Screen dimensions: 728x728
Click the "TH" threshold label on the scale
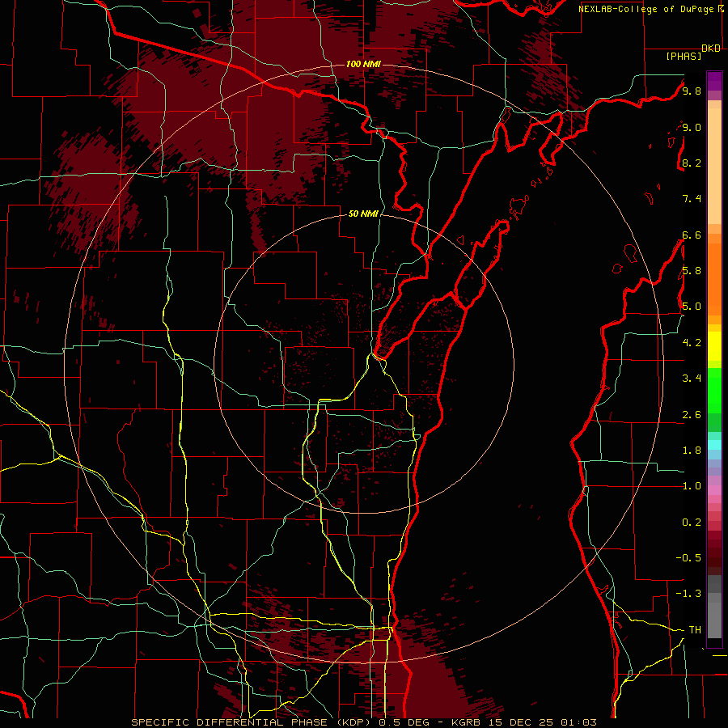tap(695, 630)
